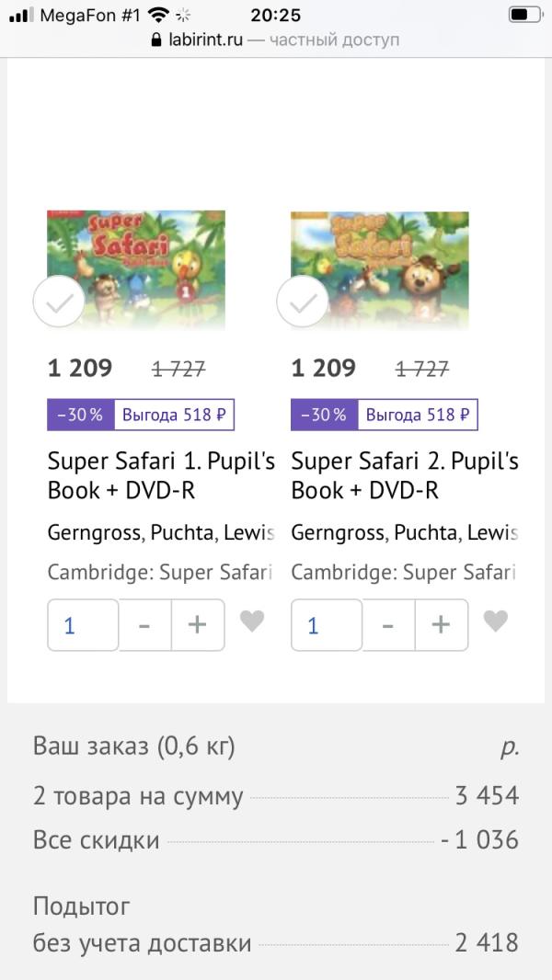
Task: Edit quantity field for Super Safari 2
Action: pos(327,625)
